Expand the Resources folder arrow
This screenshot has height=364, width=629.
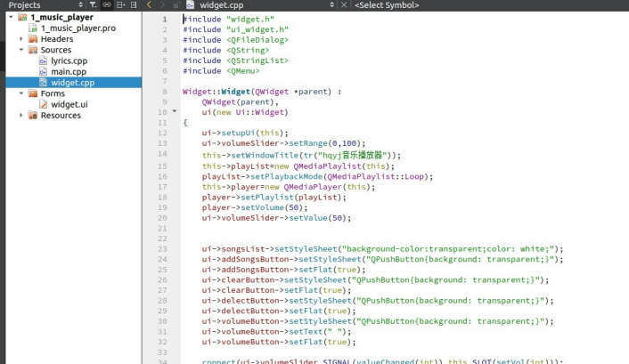20,115
